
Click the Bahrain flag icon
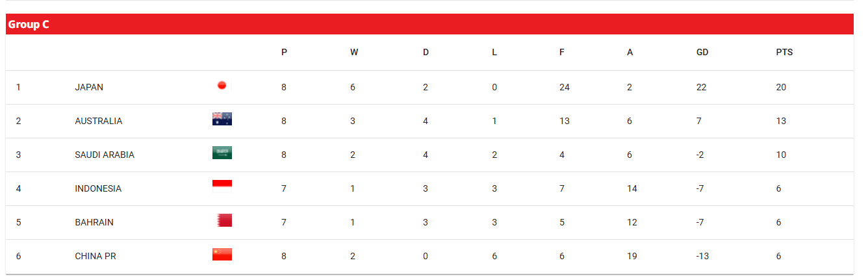[223, 221]
